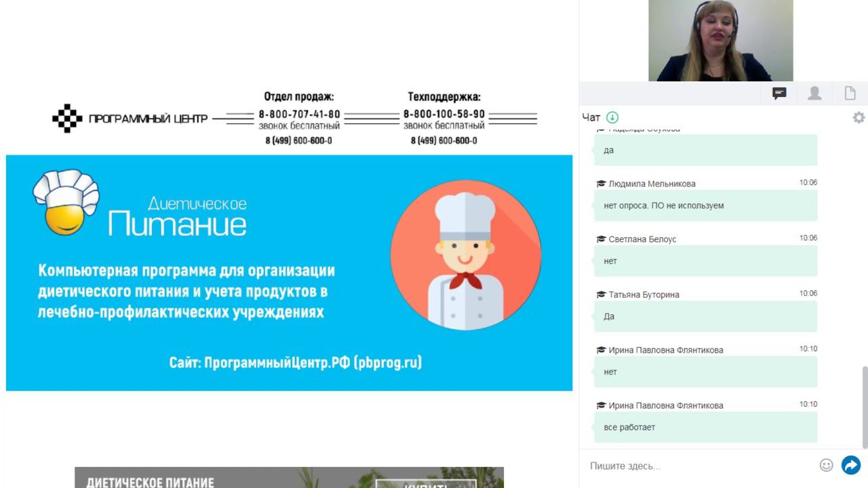Screen dimensions: 868x488
Task: Click the 'Компьютерная программа для организации' description line
Action: [186, 271]
